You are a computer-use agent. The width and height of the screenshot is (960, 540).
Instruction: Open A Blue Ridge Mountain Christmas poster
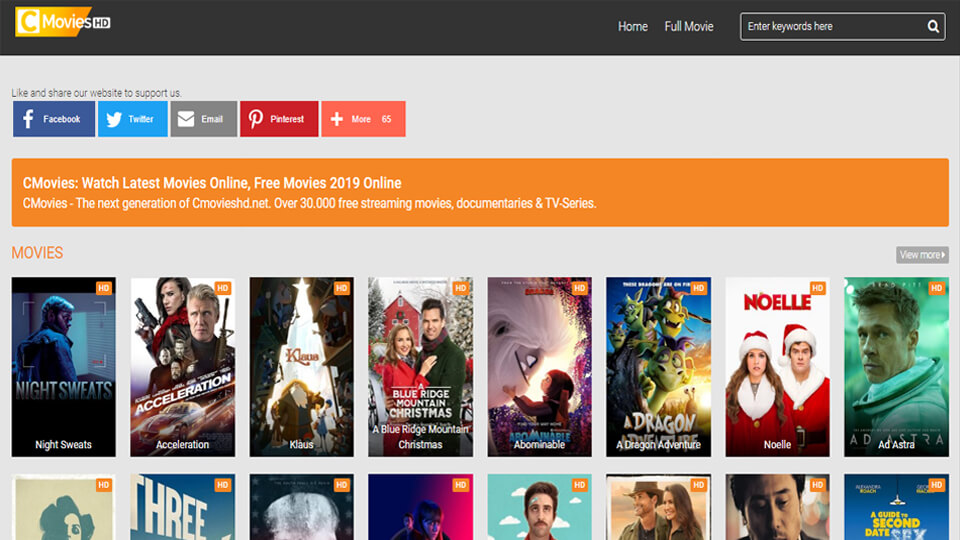pos(420,367)
